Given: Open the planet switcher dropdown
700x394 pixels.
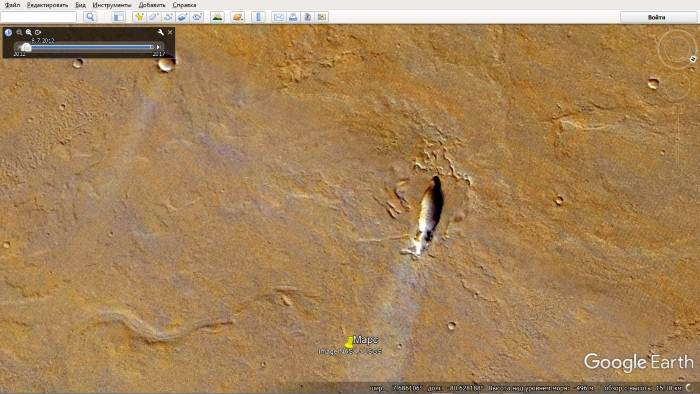Looking at the screenshot, I should pos(238,17).
